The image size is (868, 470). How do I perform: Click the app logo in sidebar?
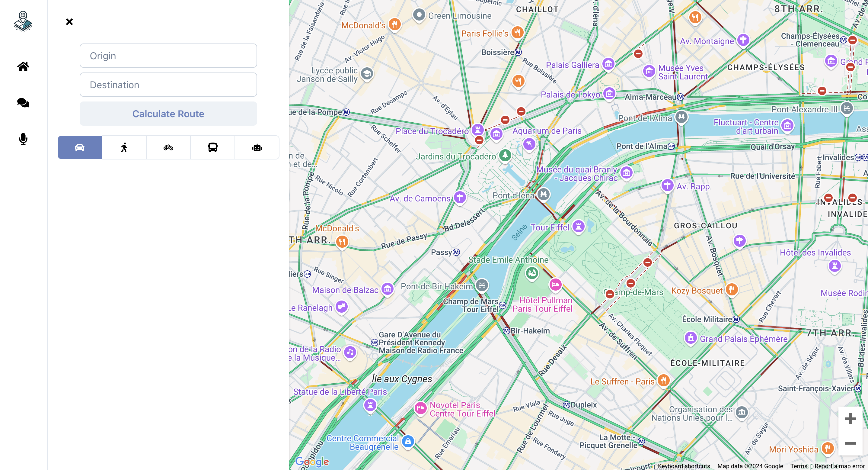[x=23, y=21]
